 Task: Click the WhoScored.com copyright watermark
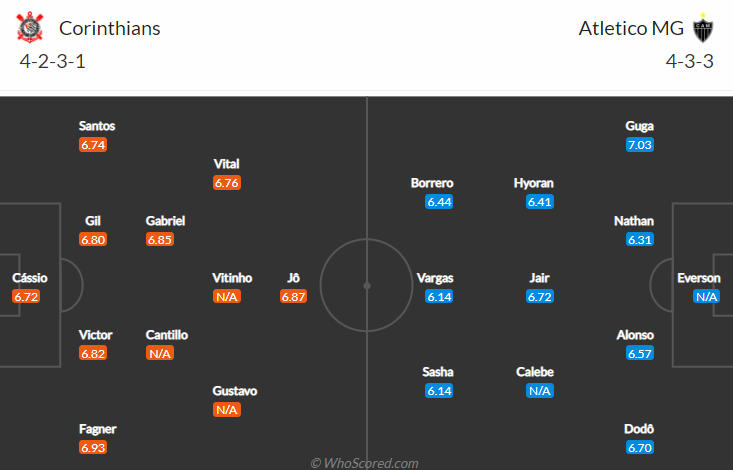coord(364,463)
